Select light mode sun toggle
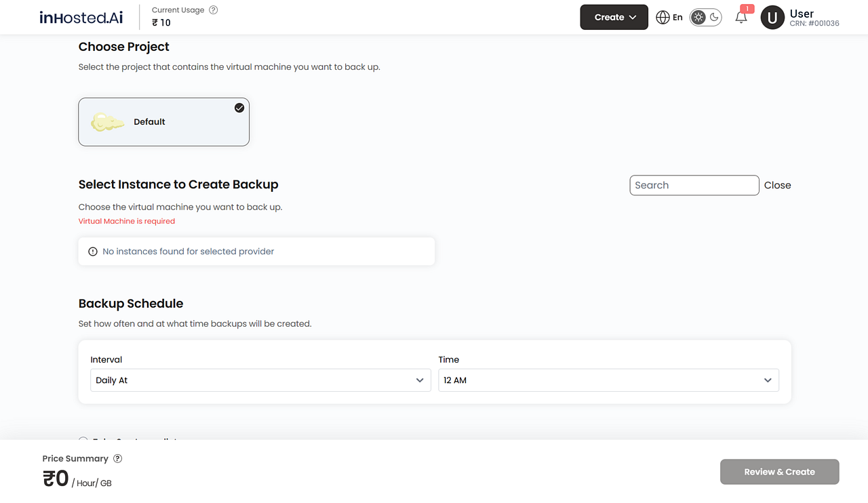868x503 pixels. [698, 18]
